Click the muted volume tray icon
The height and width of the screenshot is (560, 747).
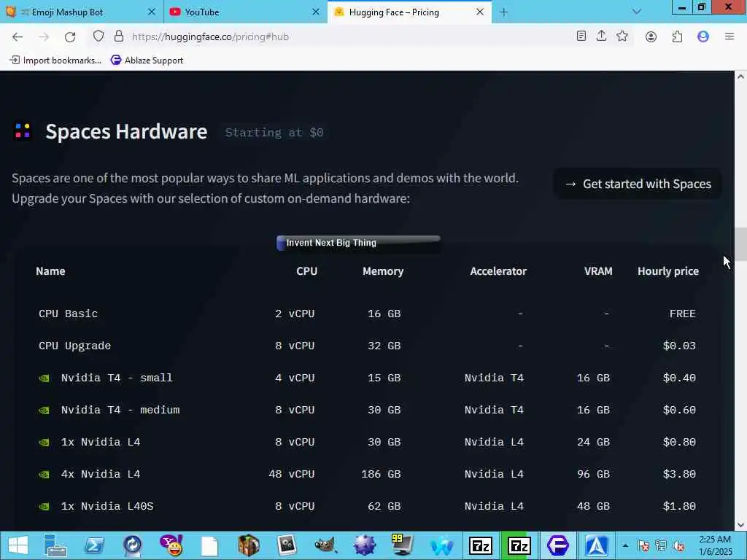point(678,545)
